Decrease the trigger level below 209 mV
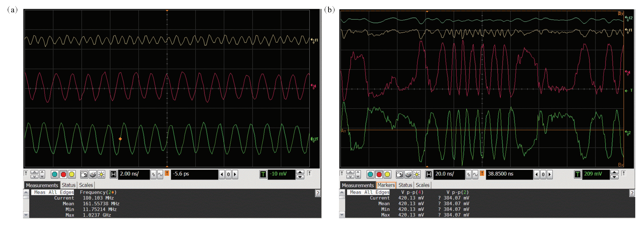This screenshot has height=227, width=644. pyautogui.click(x=615, y=177)
